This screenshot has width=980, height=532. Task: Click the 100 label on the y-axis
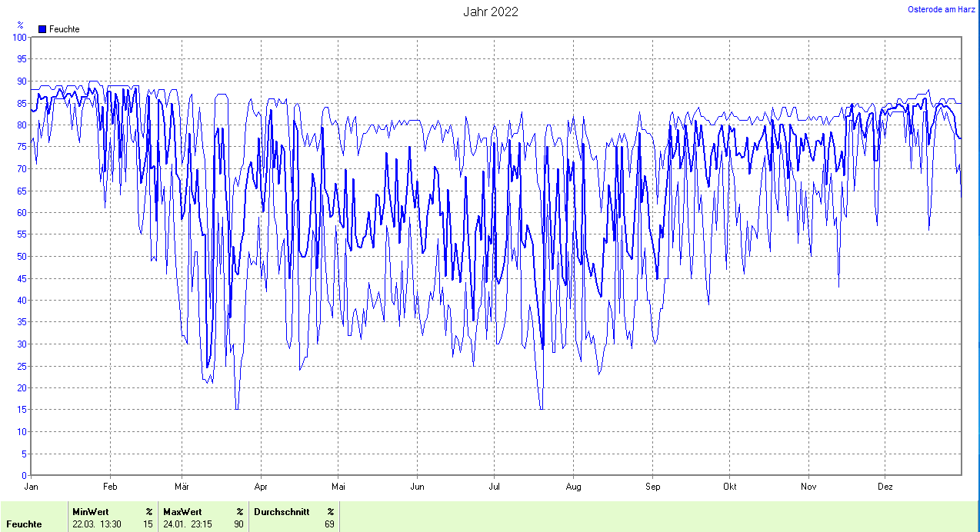click(19, 38)
